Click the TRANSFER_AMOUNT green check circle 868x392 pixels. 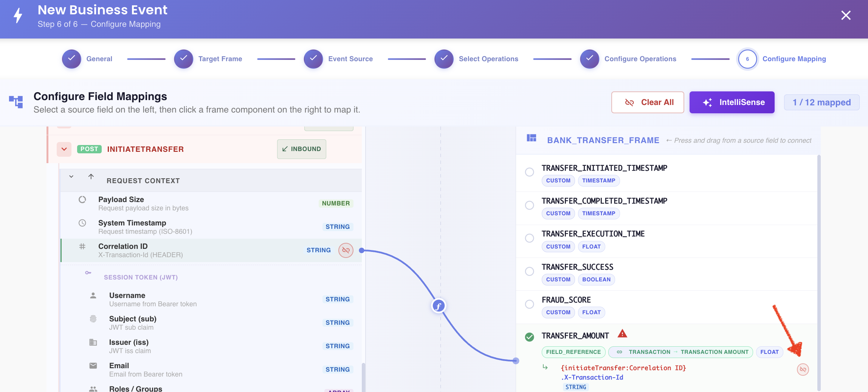click(529, 337)
